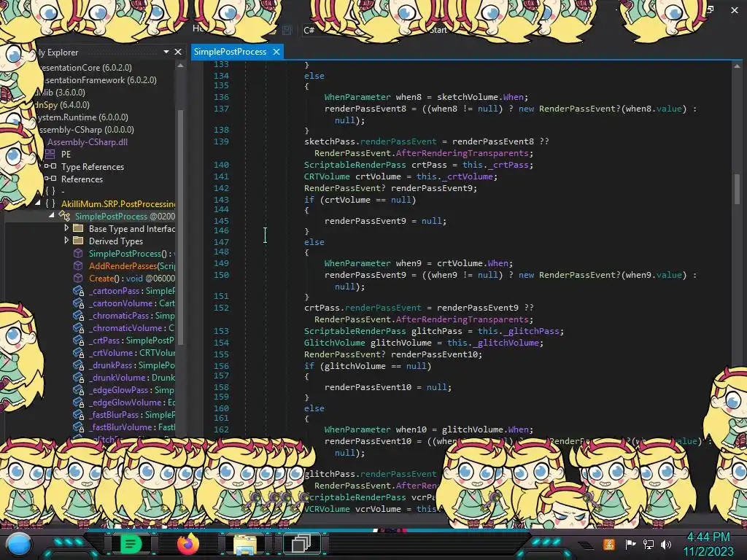Click the Derived Types folder icon
Viewport: 747px width, 560px height.
(78, 241)
